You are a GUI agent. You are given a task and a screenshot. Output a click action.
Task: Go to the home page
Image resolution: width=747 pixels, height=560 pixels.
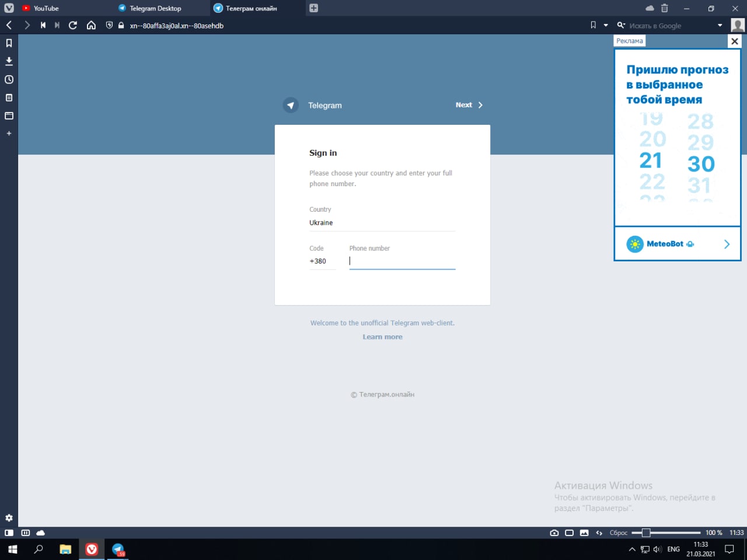point(91,25)
